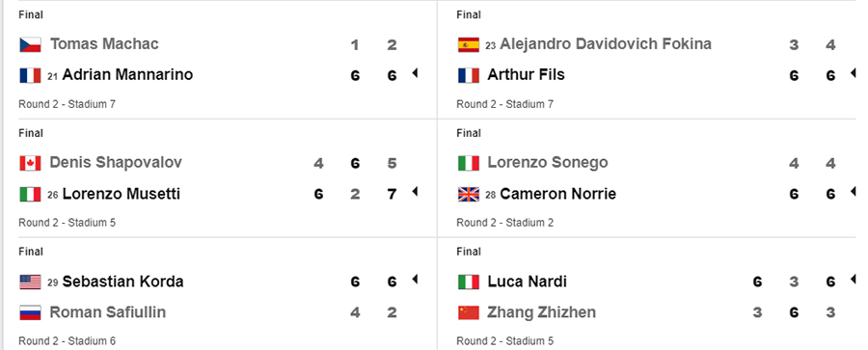The width and height of the screenshot is (868, 350).
Task: Click the Czech flag beside Tomas Machac
Action: click(31, 45)
